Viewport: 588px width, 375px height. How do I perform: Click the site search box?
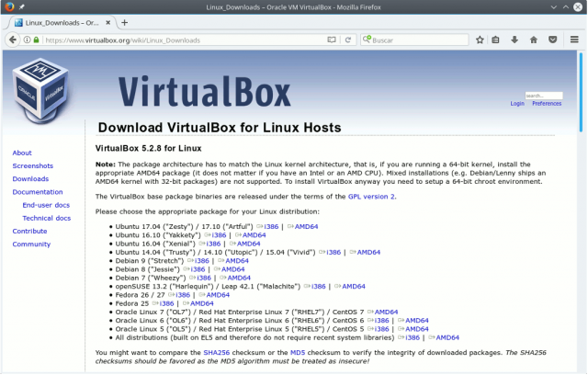coord(544,96)
